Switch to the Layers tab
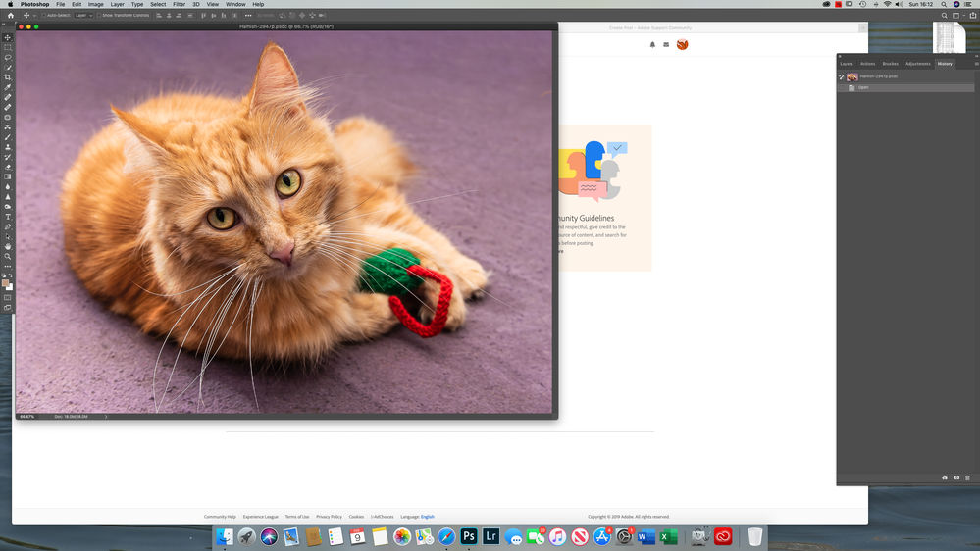The height and width of the screenshot is (551, 980). [847, 63]
